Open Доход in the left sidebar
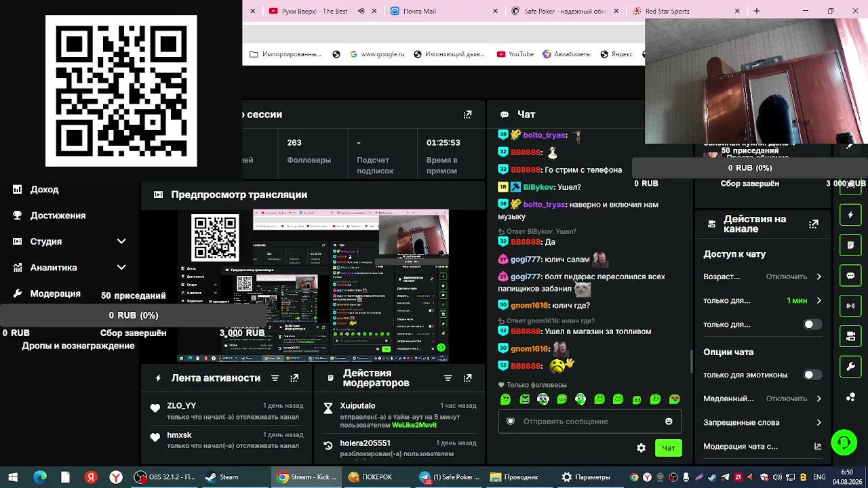The image size is (868, 488). point(44,190)
